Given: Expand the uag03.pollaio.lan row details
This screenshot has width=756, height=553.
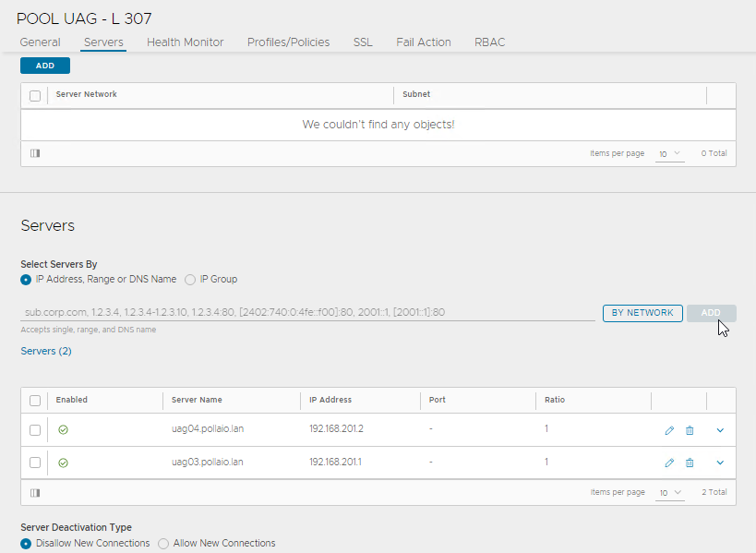Looking at the screenshot, I should [720, 463].
